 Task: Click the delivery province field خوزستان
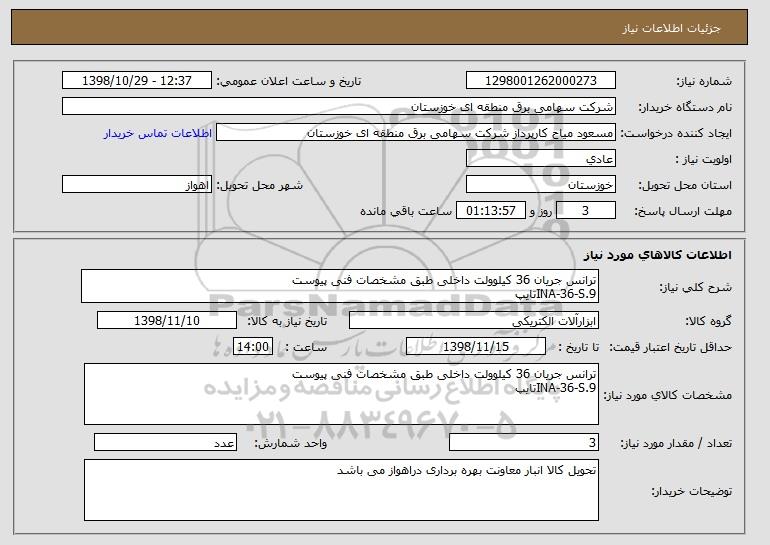[541, 185]
